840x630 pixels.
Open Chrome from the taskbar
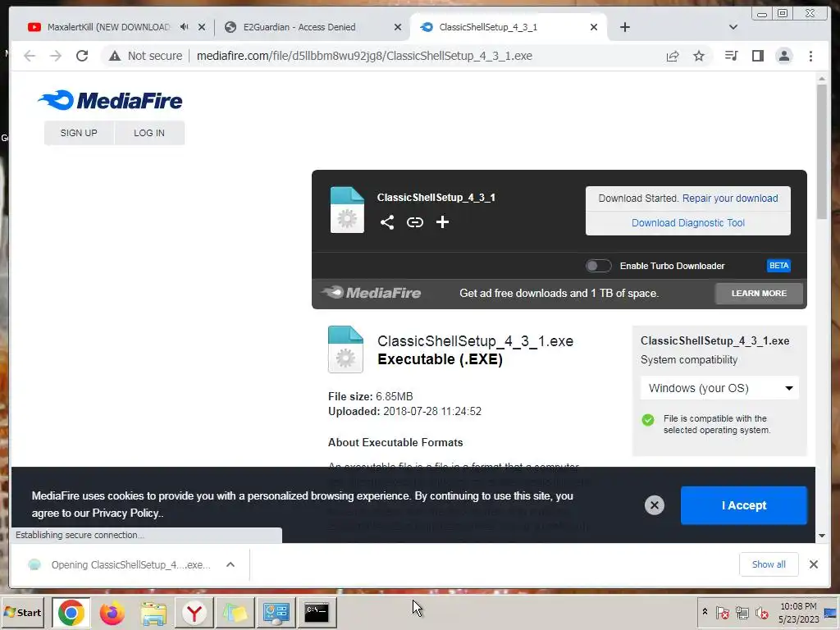71,612
